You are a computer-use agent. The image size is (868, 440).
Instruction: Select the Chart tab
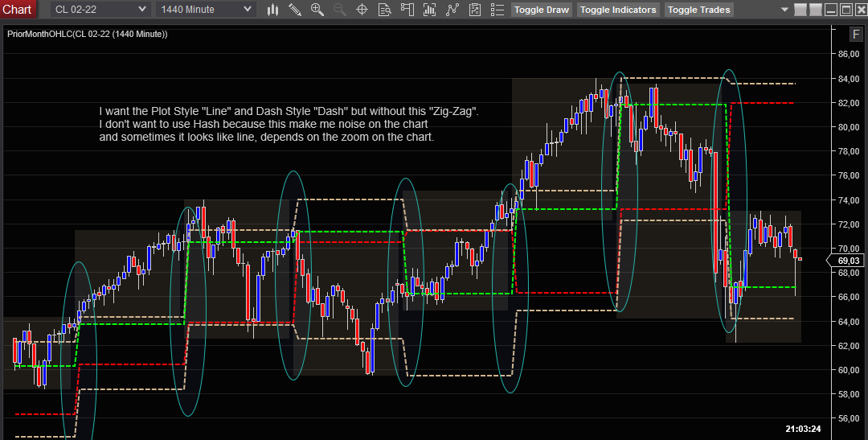click(x=18, y=10)
